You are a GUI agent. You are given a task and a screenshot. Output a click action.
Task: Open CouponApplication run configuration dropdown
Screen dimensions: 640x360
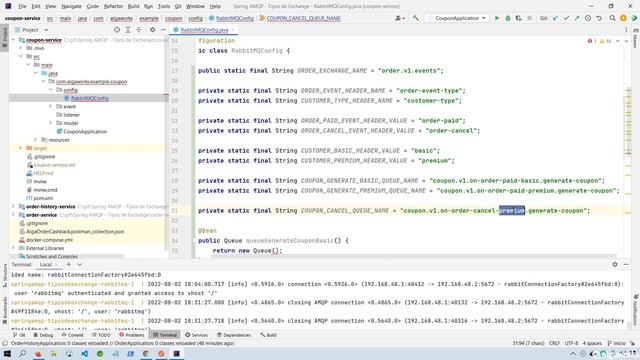pos(457,18)
